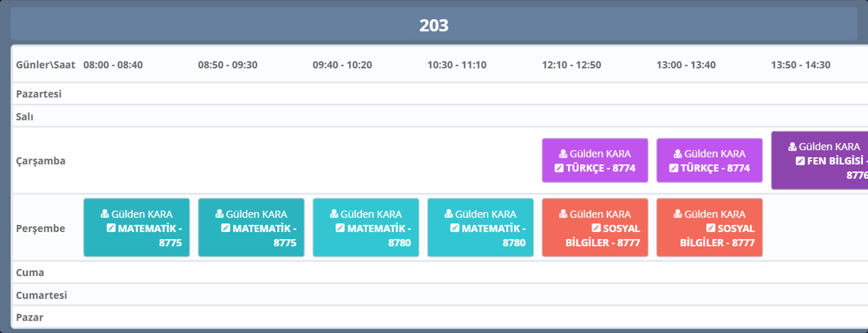Open Thursday 08:00 Matematik - 8775 lesson
Viewport: 868px width, 333px height.
(136, 228)
